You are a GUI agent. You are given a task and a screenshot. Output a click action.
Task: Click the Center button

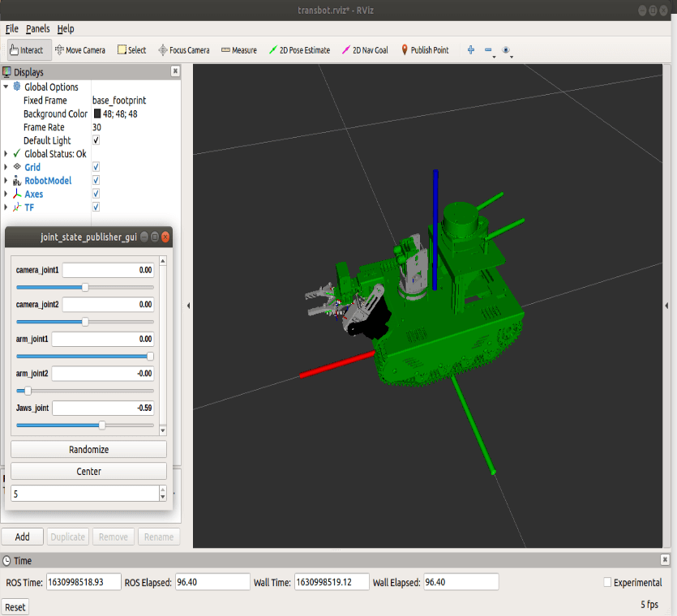coord(88,472)
